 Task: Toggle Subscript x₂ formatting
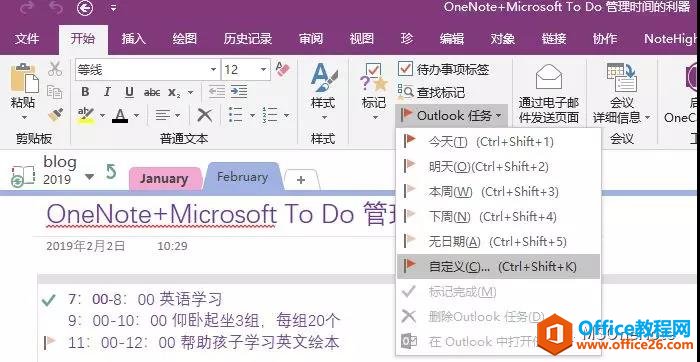(174, 93)
